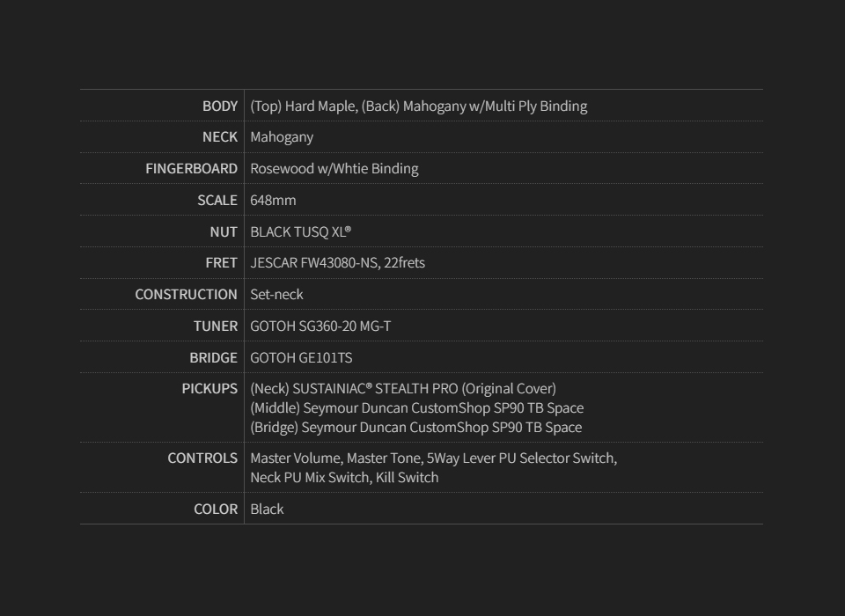Click the Black color value

(x=267, y=509)
